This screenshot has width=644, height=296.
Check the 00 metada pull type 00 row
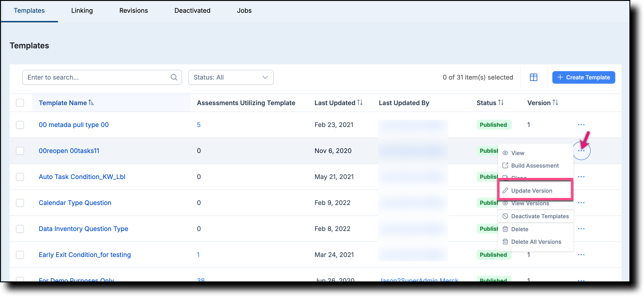point(20,125)
